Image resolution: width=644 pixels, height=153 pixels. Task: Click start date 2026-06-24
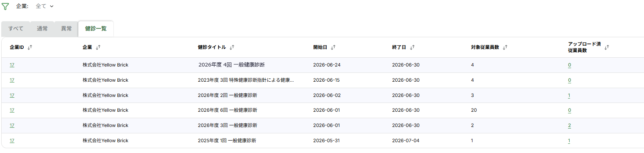[327, 65]
